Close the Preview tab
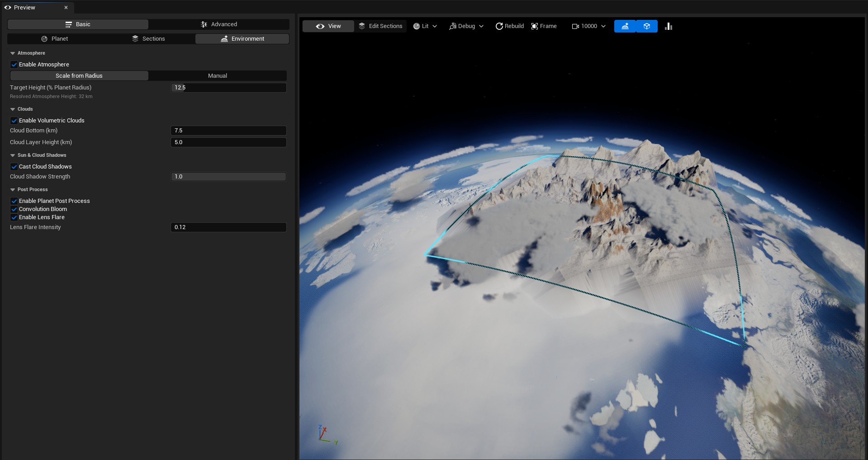The image size is (868, 460). (x=66, y=7)
